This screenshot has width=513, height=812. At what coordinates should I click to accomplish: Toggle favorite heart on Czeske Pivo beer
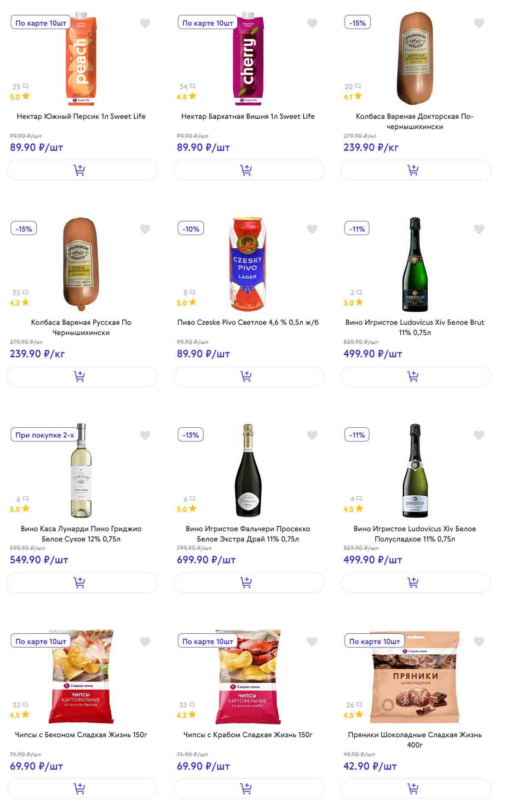click(312, 229)
